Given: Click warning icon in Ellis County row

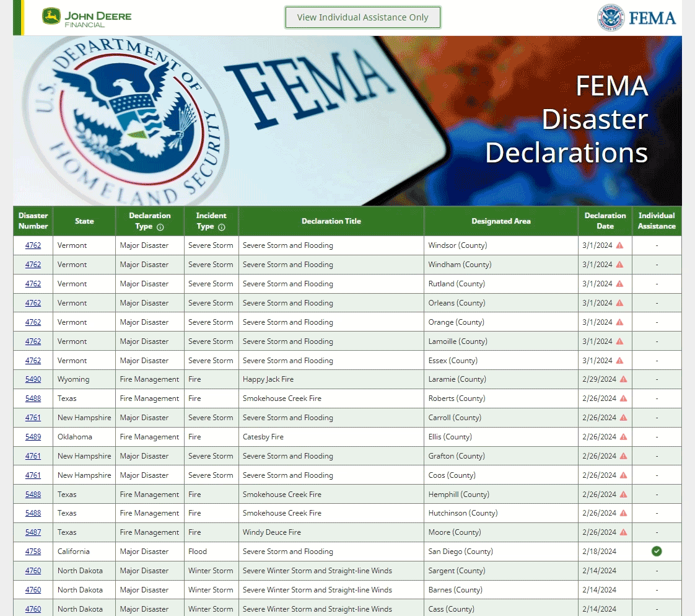Looking at the screenshot, I should click(x=623, y=437).
